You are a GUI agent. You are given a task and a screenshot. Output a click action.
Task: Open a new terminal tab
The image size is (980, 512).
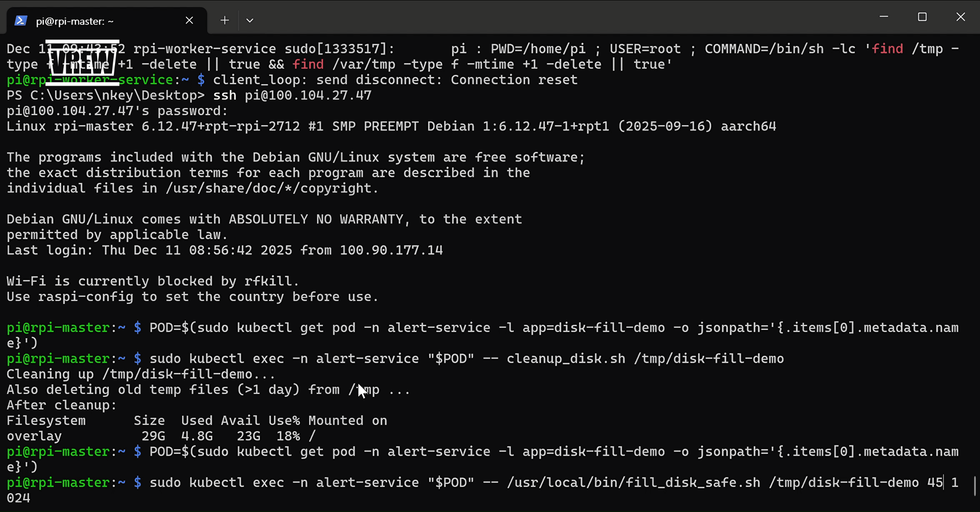[x=225, y=20]
